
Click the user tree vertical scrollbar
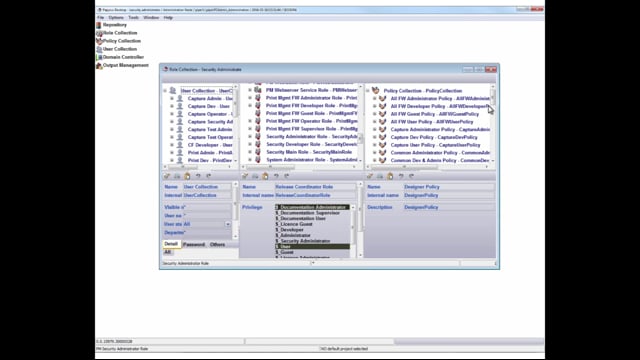click(x=236, y=124)
